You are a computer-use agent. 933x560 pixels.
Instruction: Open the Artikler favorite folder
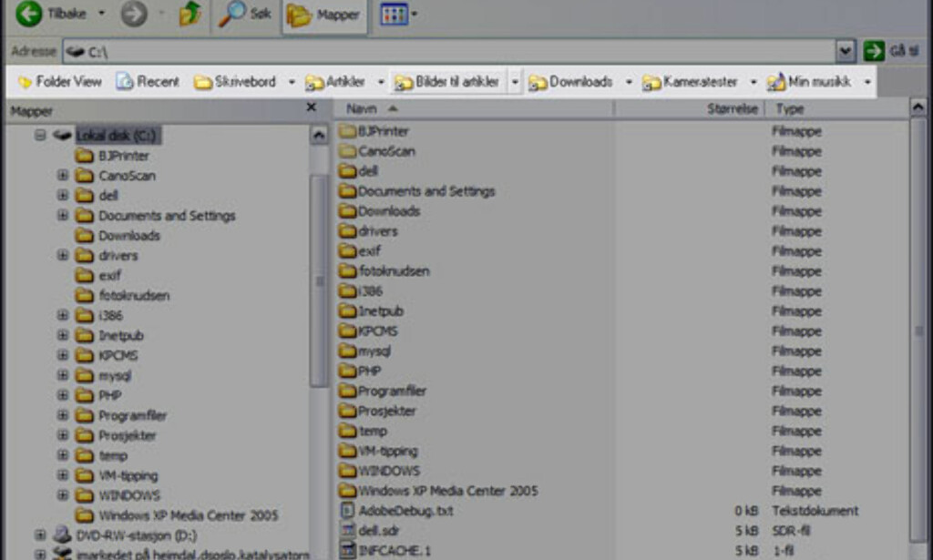point(335,81)
